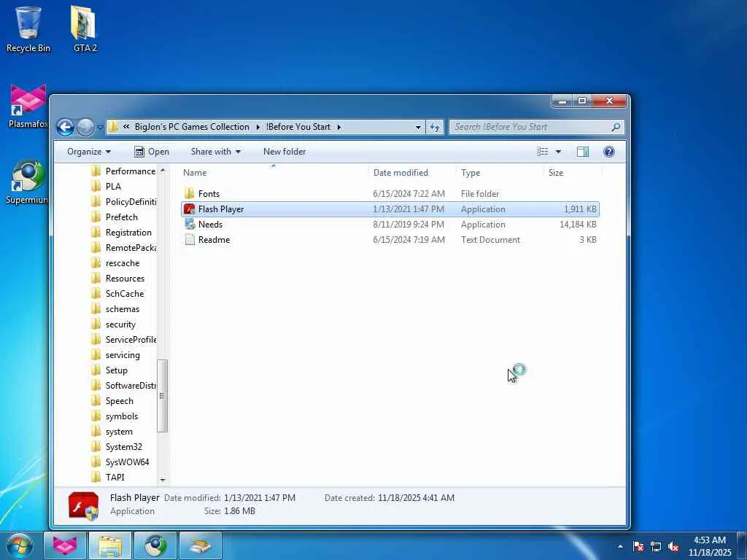This screenshot has width=747, height=560.
Task: Click the Action Center flag tray icon
Action: coord(638,547)
